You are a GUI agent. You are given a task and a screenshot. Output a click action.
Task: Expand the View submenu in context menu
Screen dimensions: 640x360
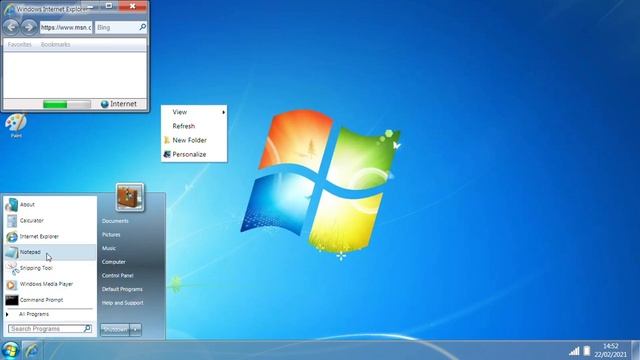click(194, 112)
